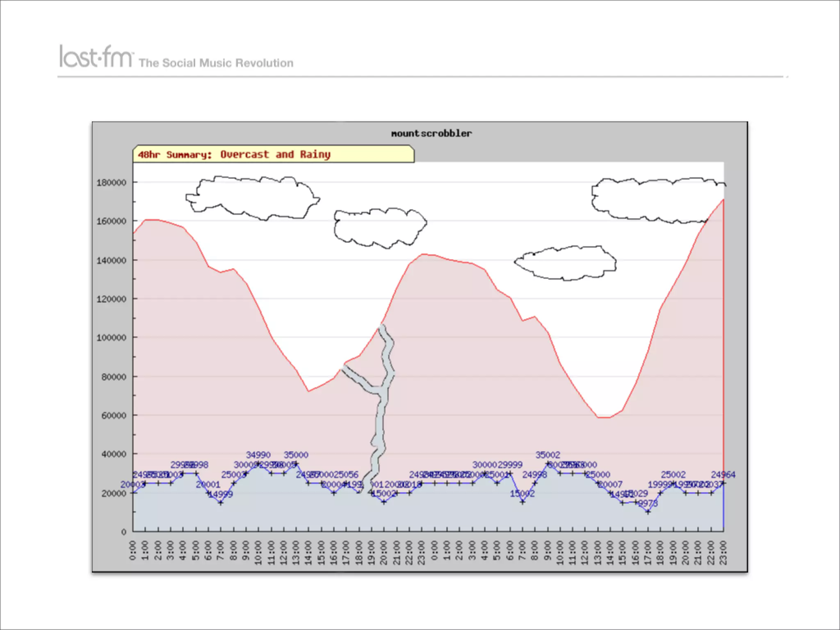Click the 29999 data point label
Screen dimensions: 840x630
510,465
